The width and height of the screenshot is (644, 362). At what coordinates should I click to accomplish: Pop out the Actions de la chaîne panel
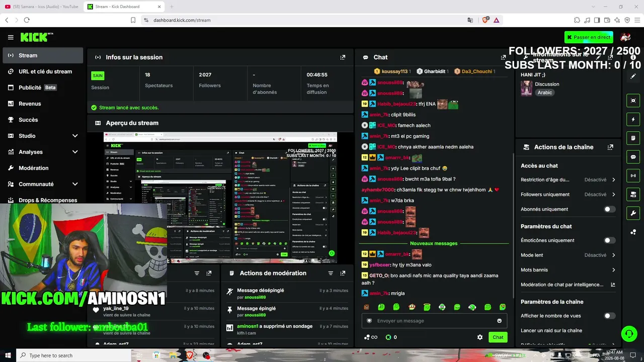tap(610, 147)
